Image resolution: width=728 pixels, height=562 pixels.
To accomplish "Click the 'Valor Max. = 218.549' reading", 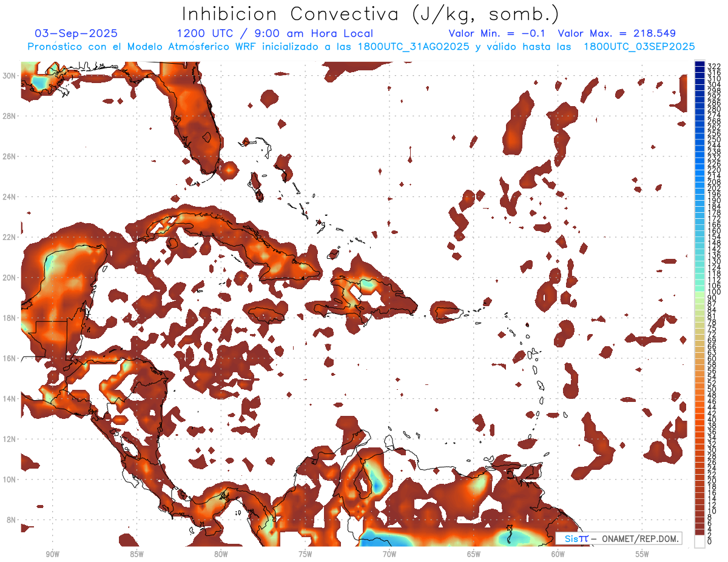I will click(x=616, y=33).
